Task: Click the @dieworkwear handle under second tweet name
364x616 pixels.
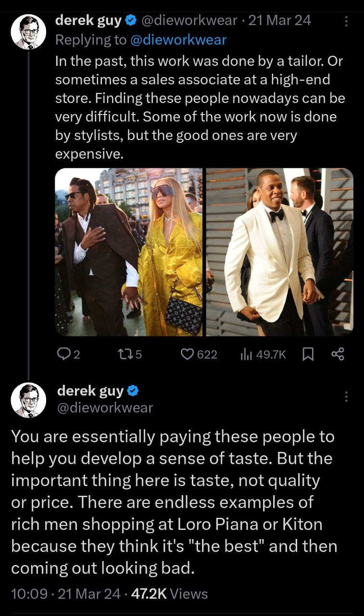Action: 105,408
